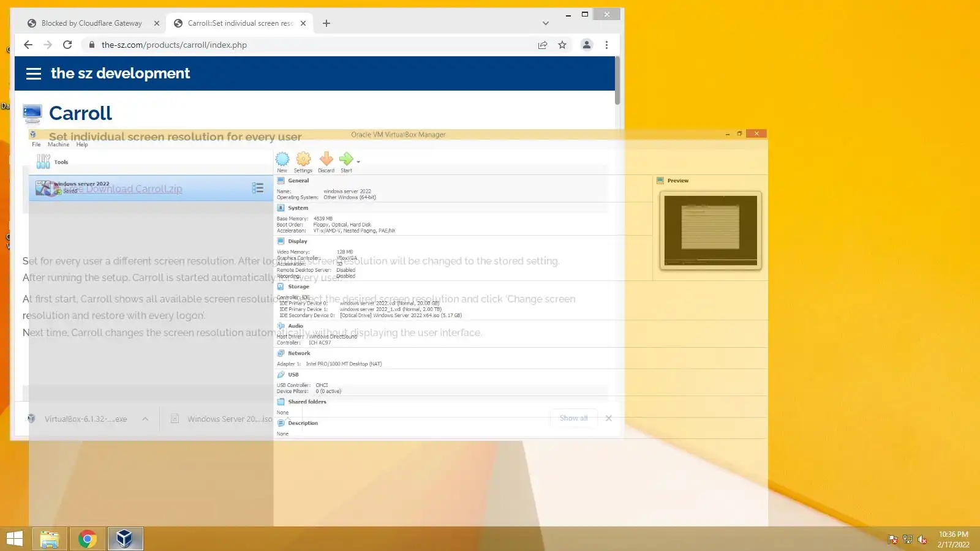
Task: Expand the Start button dropdown arrow
Action: pos(358,162)
